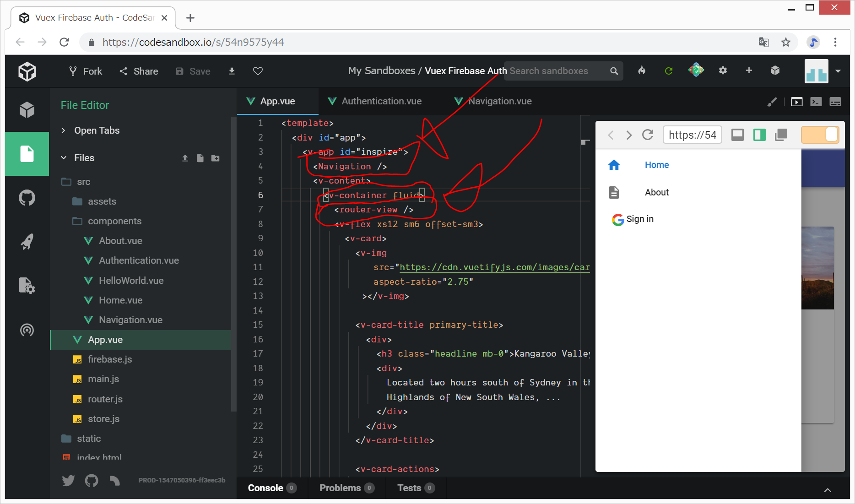Click the GitHub icon in left sidebar
Image resolution: width=855 pixels, height=504 pixels.
click(x=27, y=198)
